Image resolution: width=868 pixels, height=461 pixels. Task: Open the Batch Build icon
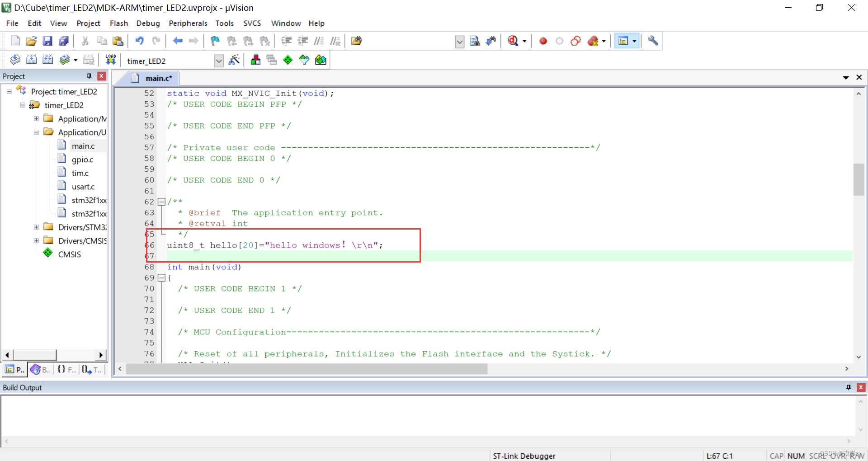click(65, 60)
